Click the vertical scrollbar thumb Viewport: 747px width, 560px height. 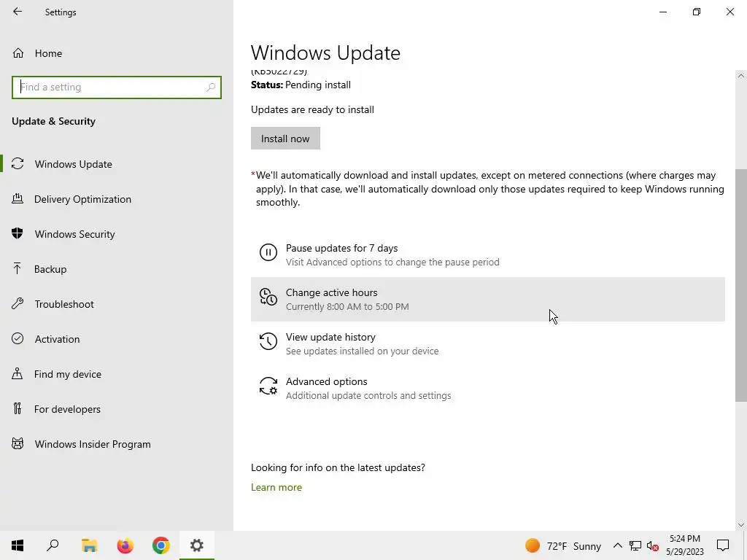[x=741, y=285]
